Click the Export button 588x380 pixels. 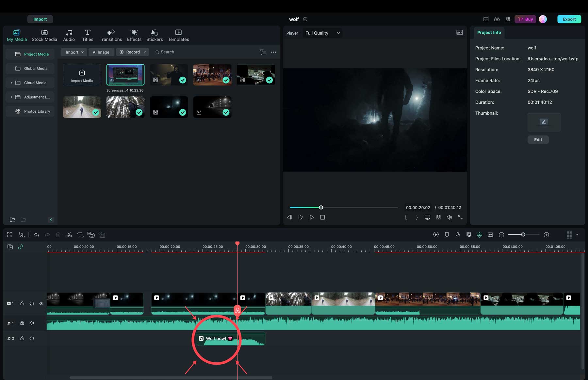point(569,19)
